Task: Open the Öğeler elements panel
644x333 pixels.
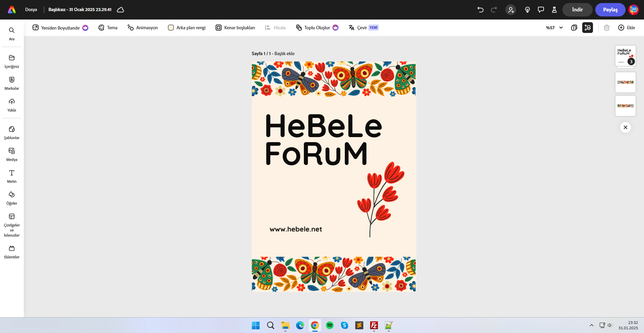Action: (12, 198)
